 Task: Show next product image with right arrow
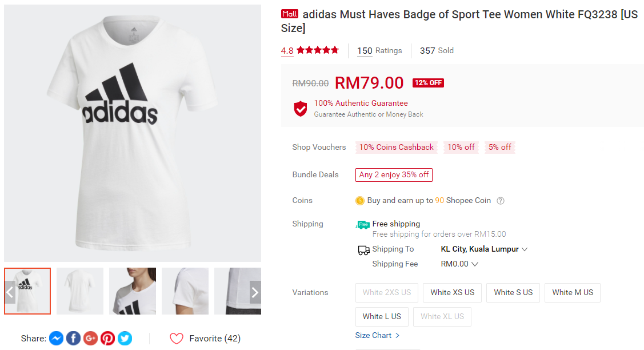pos(255,292)
